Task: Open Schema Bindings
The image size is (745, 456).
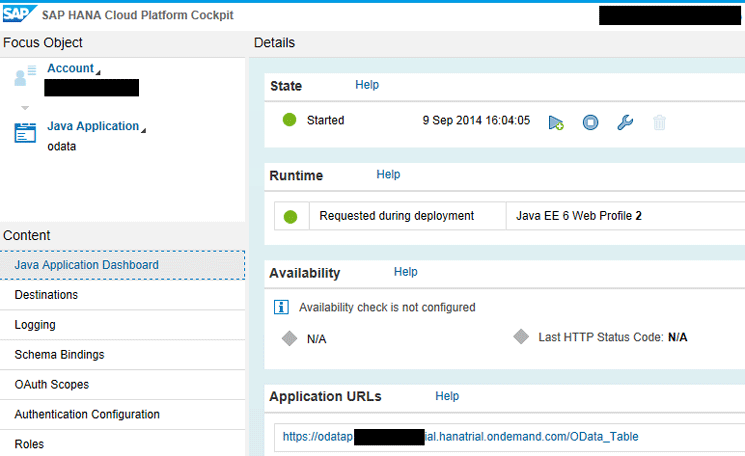Action: pos(123,355)
